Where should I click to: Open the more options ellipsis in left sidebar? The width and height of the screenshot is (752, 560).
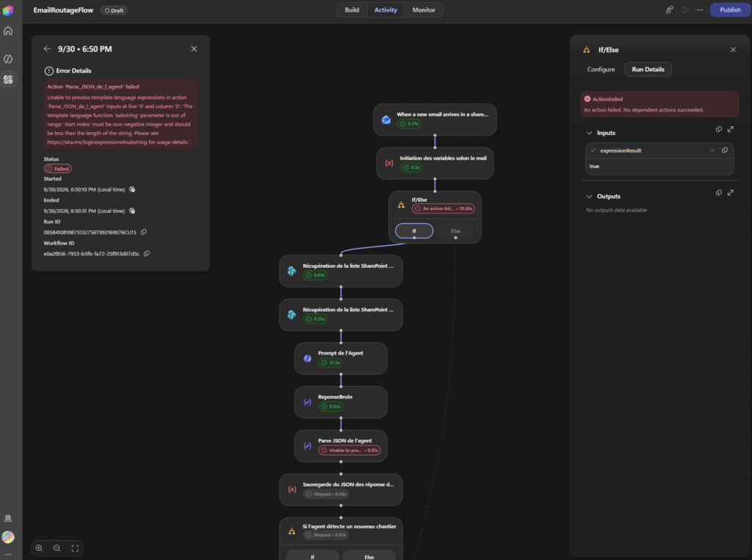(8, 554)
